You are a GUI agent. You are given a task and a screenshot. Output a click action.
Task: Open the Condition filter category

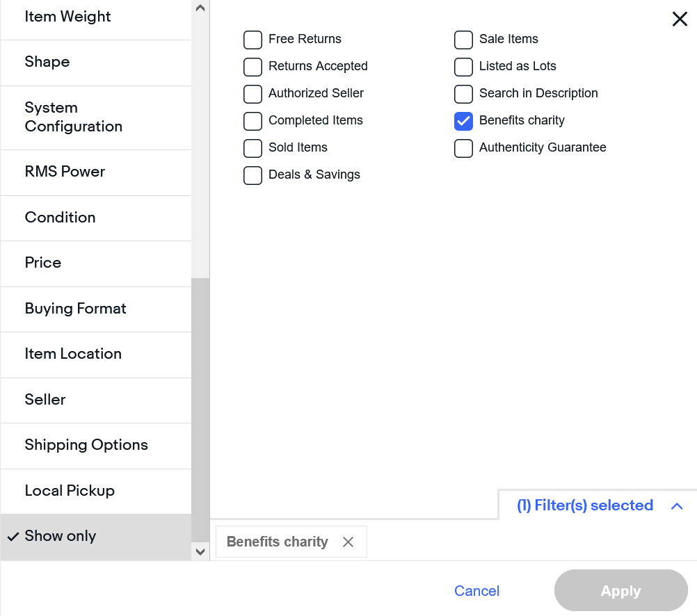click(x=61, y=218)
